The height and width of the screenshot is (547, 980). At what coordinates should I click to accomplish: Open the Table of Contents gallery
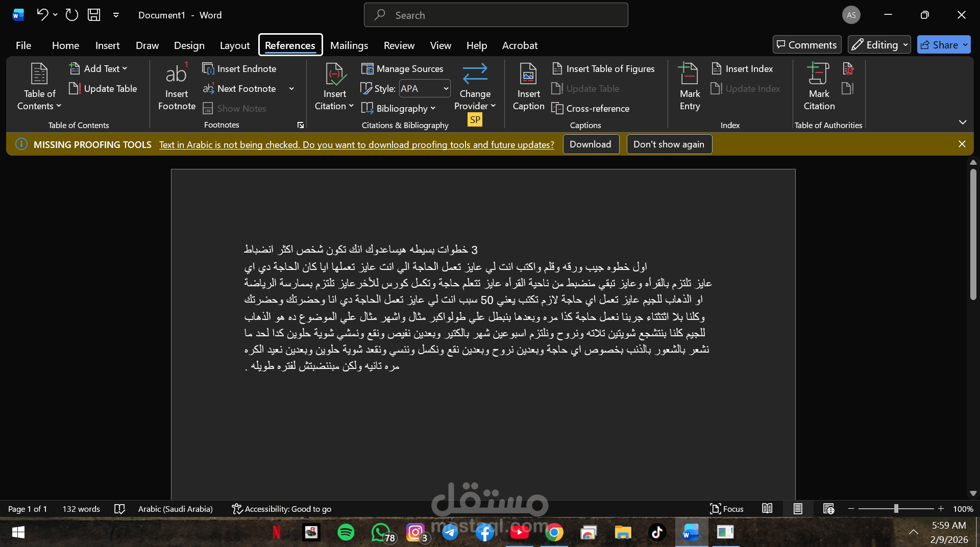39,87
